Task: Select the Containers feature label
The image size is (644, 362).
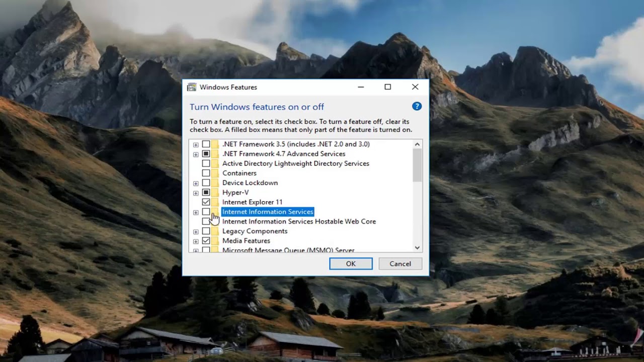Action: pyautogui.click(x=239, y=173)
